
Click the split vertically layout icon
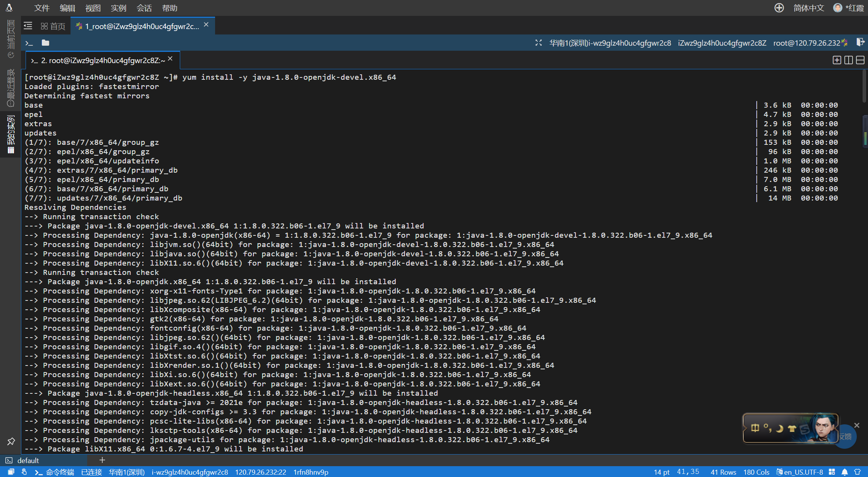(x=849, y=60)
